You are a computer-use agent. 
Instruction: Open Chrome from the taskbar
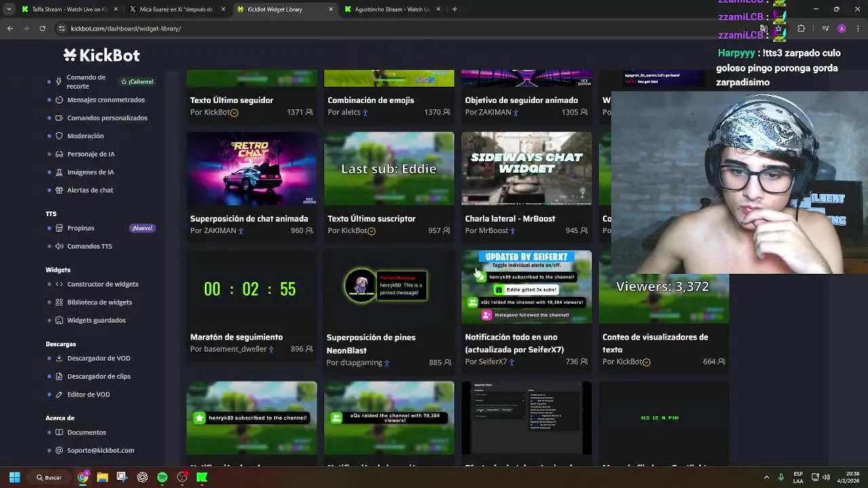83,477
